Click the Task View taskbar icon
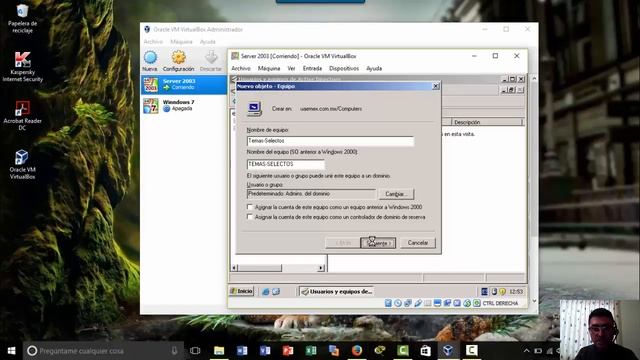This screenshot has height=360, width=640. 195,351
